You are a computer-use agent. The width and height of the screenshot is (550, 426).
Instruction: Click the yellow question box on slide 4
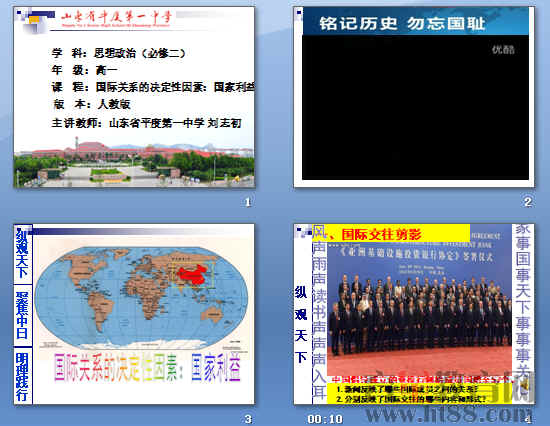420,394
